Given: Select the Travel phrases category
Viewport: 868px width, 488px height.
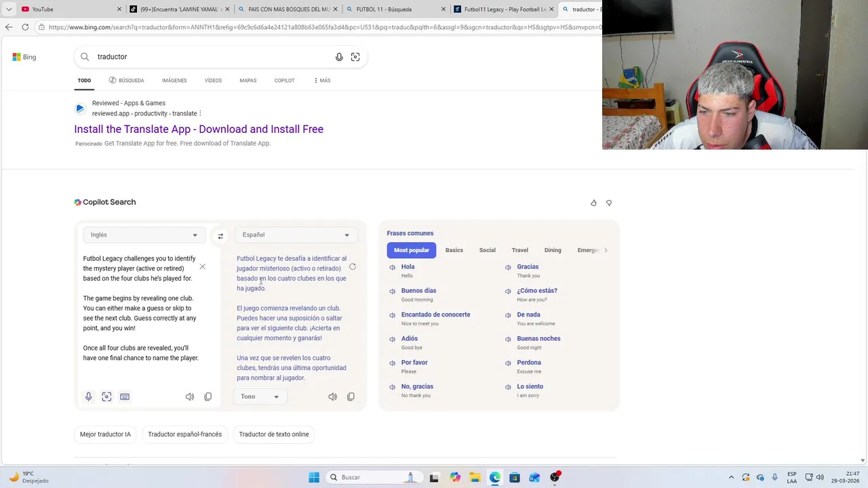Looking at the screenshot, I should (x=520, y=250).
